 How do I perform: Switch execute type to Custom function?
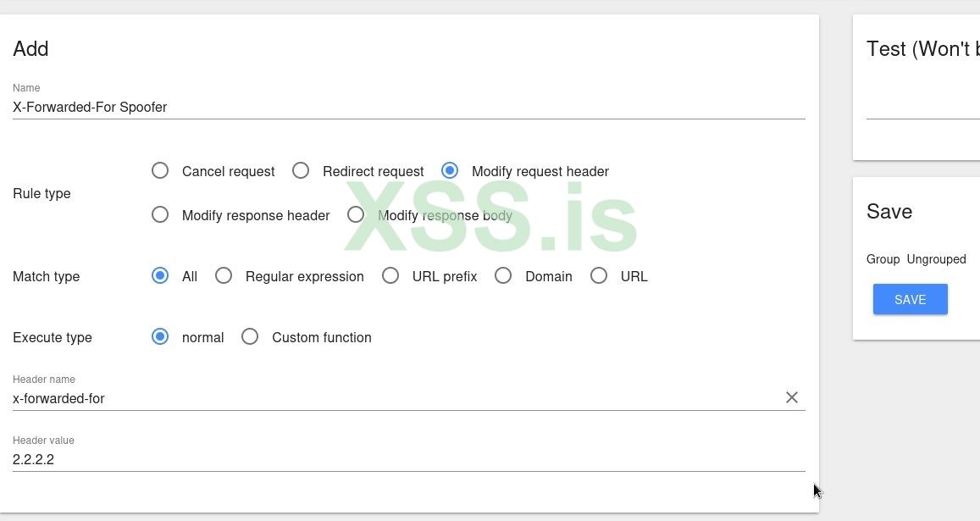click(x=250, y=337)
